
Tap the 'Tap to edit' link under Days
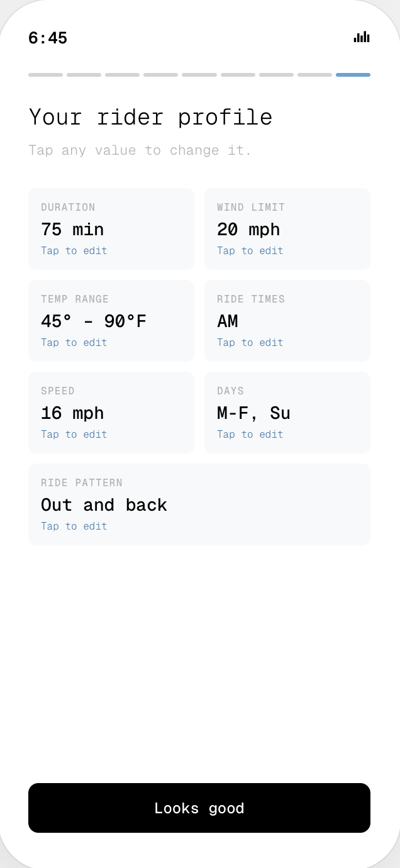pos(250,434)
